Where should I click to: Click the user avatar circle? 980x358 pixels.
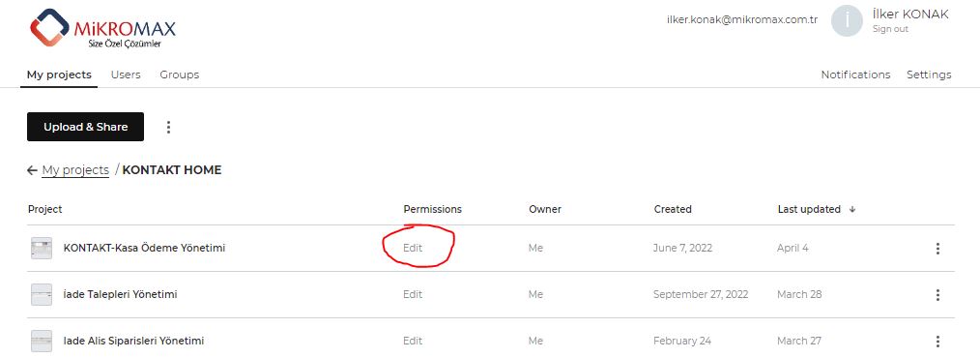point(847,20)
